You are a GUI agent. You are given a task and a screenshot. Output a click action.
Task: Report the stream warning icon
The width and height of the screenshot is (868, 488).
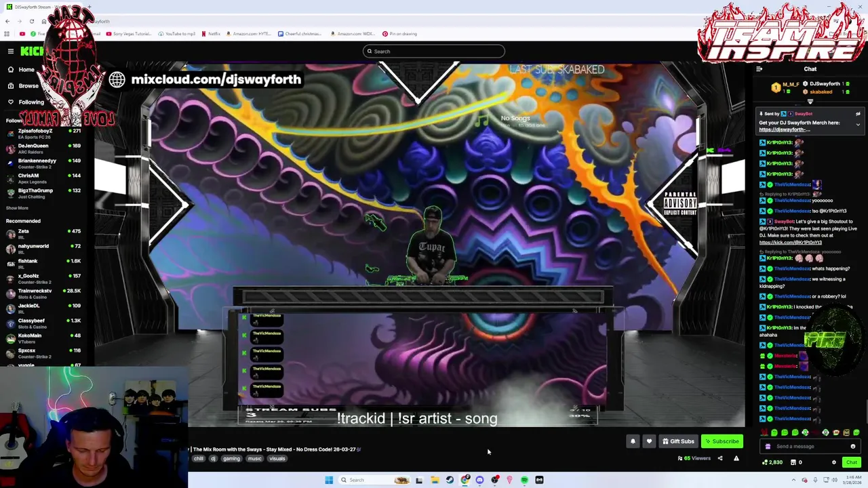[736, 459]
